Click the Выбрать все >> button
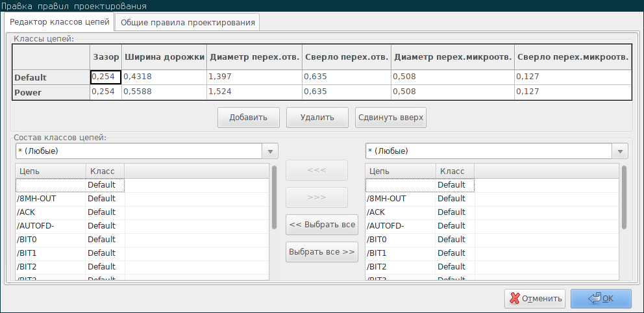Screen dimensions: 644x313 322,252
